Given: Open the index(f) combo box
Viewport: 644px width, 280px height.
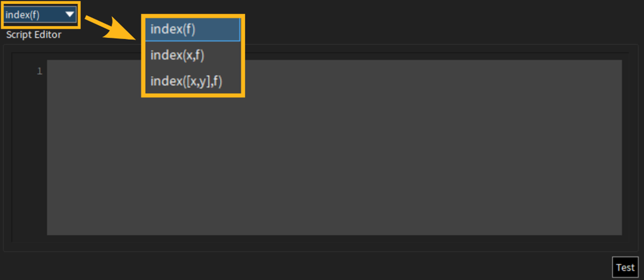Looking at the screenshot, I should pyautogui.click(x=40, y=15).
